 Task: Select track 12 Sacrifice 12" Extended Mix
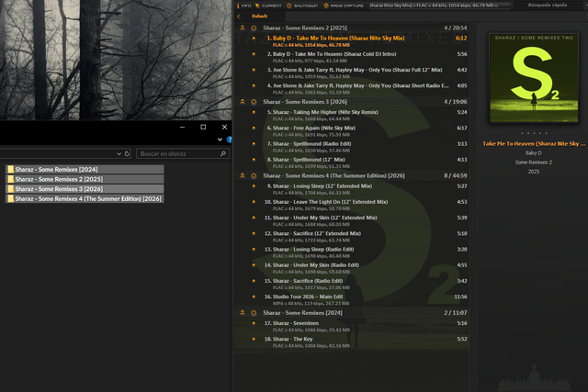[x=352, y=236]
